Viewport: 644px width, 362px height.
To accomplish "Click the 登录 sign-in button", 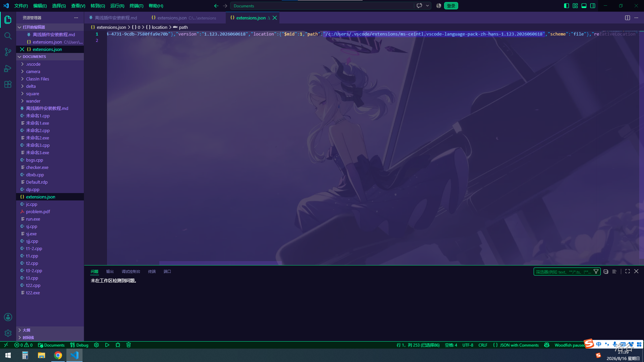I will click(451, 6).
